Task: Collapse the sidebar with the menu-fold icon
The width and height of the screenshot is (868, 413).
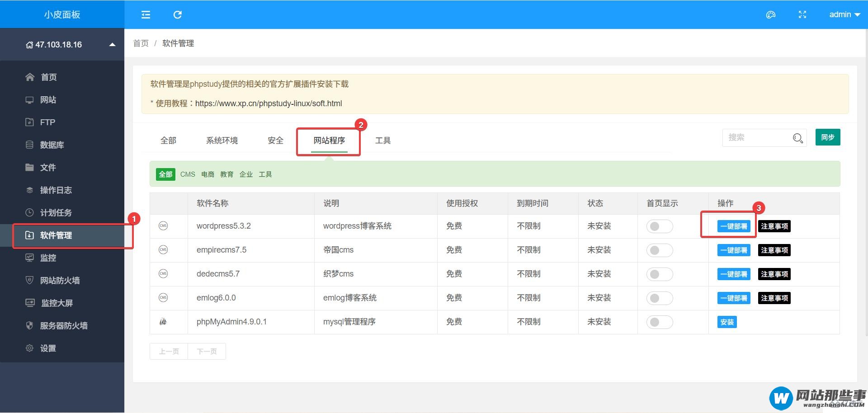Action: 146,15
